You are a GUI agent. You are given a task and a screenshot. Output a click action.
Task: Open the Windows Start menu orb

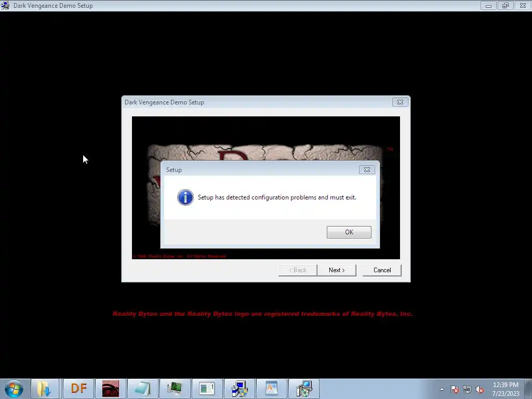click(x=14, y=389)
